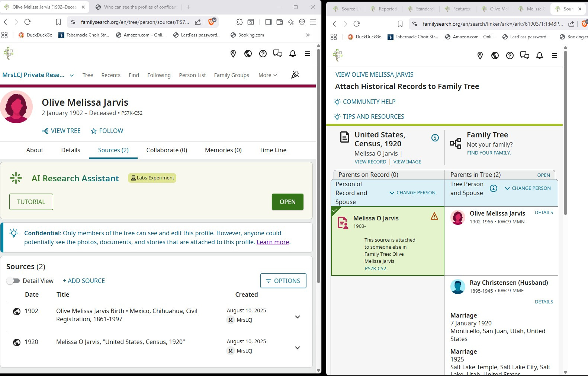Viewport: 588px width, 376px height.
Task: Open help question mark icon in left window
Action: [x=263, y=54]
